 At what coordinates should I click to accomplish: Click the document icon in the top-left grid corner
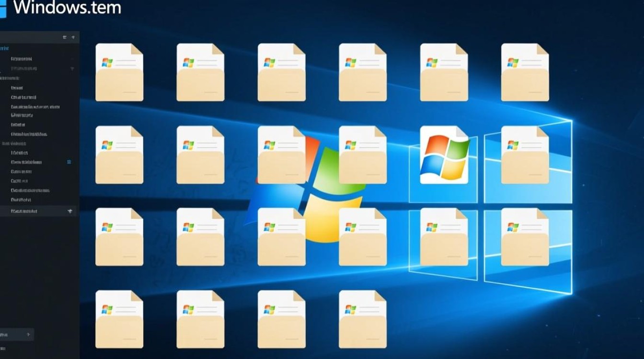pyautogui.click(x=119, y=72)
